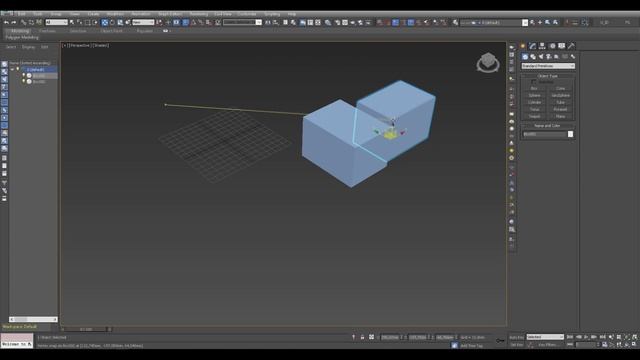Activate the Select and Scale tool

click(120, 22)
